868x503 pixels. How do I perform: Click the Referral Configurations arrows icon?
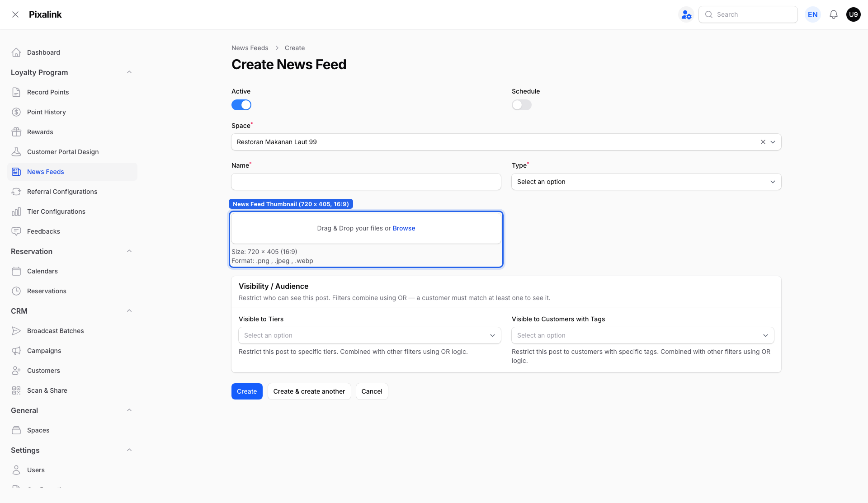pyautogui.click(x=16, y=192)
